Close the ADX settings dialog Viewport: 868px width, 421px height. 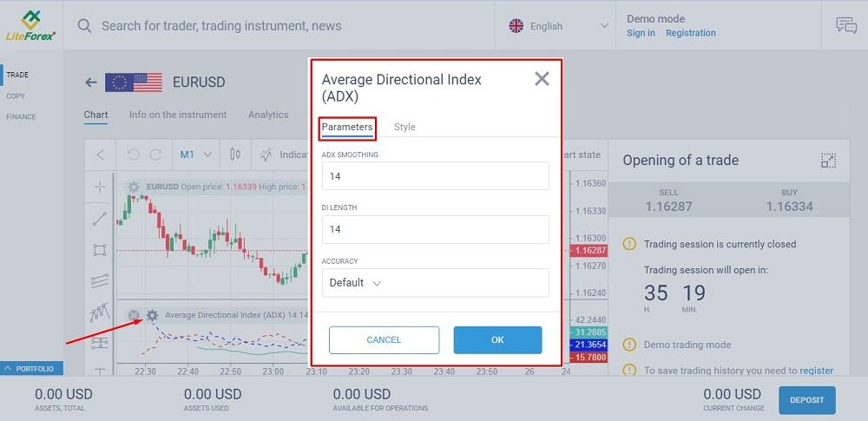pyautogui.click(x=542, y=79)
